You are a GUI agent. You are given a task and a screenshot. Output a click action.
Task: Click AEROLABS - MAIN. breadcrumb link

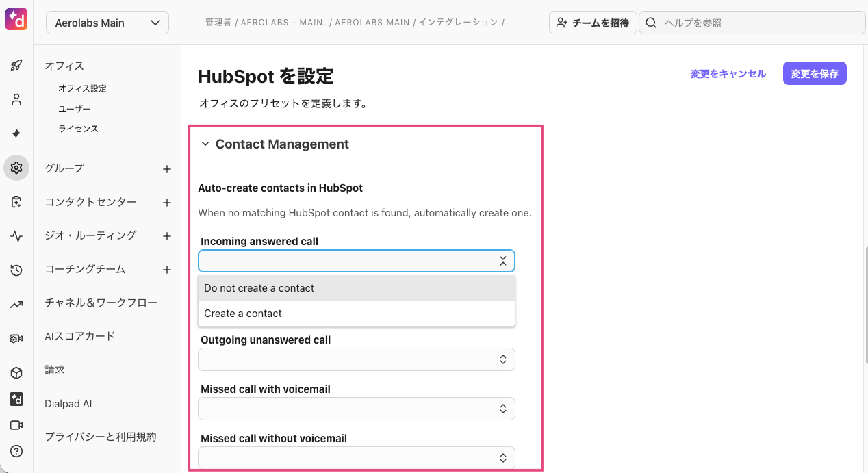coord(283,23)
